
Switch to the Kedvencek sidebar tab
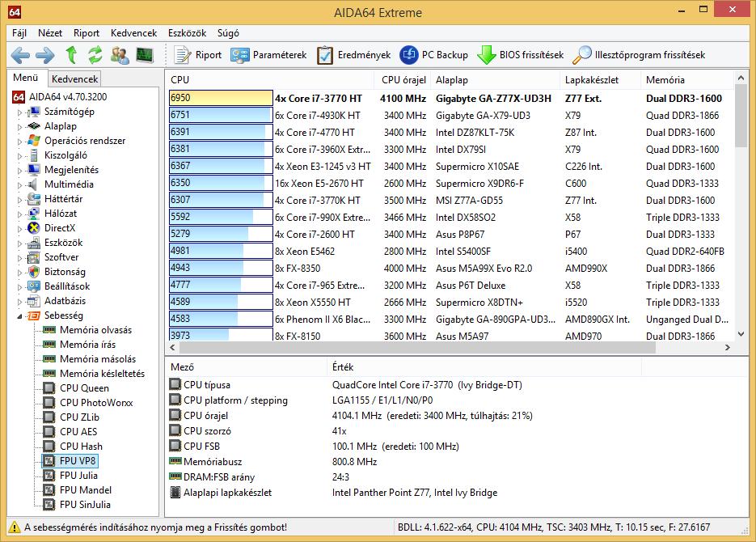(74, 79)
